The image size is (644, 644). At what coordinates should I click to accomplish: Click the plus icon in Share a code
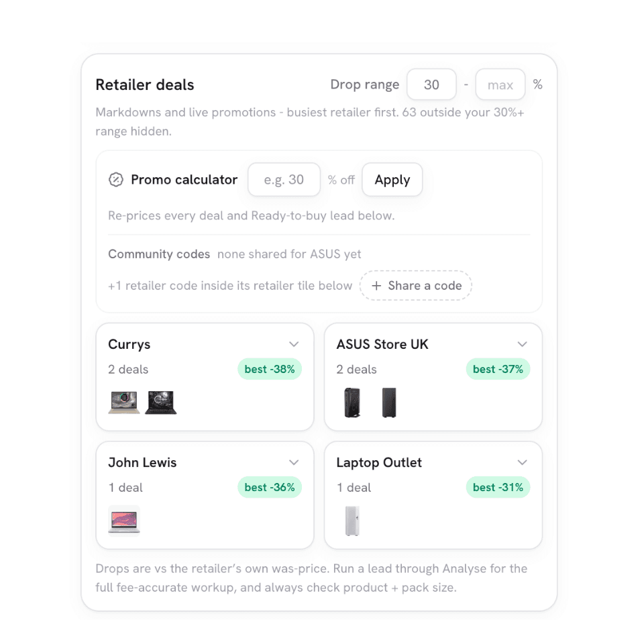[376, 286]
